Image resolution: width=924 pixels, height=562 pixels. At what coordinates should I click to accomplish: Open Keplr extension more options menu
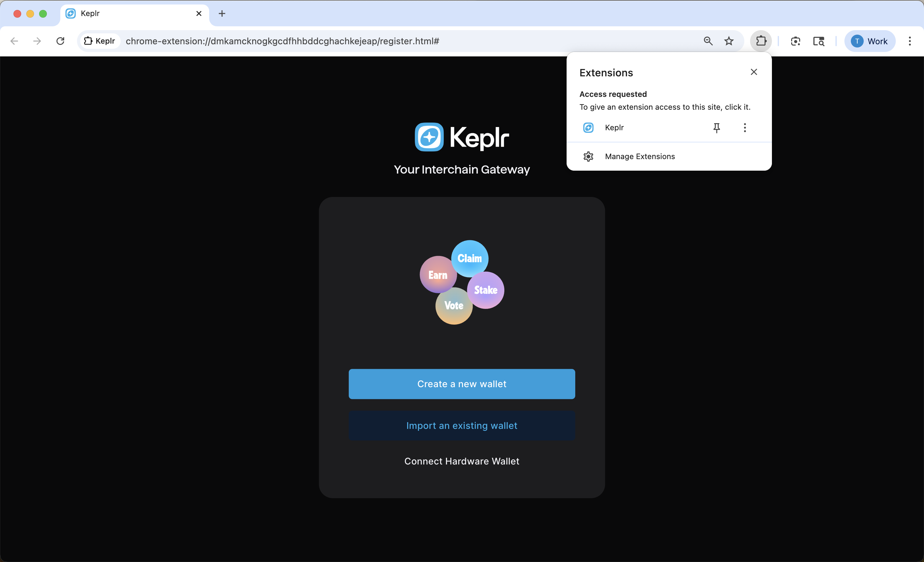pyautogui.click(x=745, y=128)
